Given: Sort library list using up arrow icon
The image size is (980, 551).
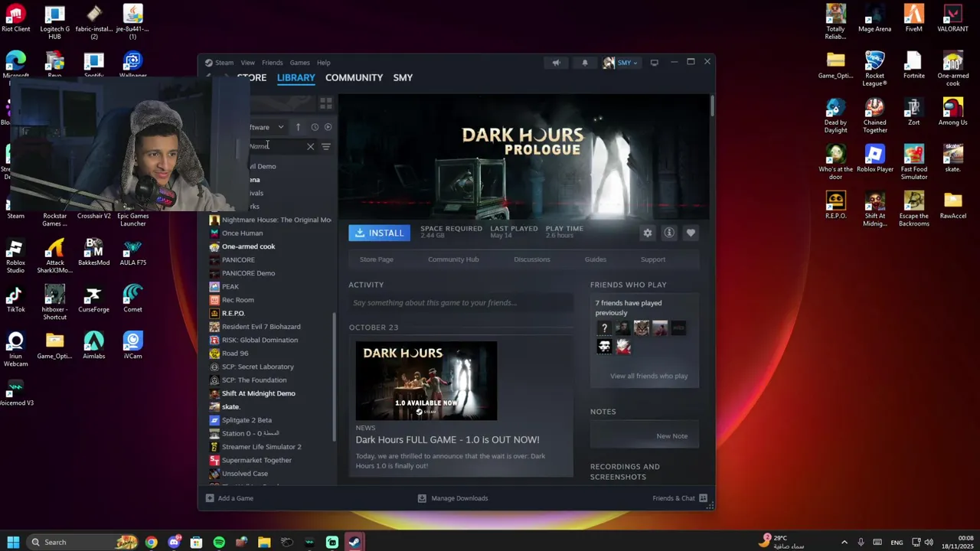Looking at the screenshot, I should click(x=298, y=127).
